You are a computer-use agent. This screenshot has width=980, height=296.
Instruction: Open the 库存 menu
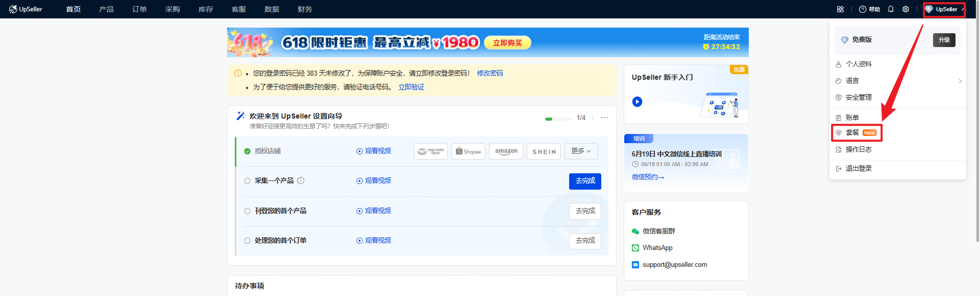[x=206, y=9]
